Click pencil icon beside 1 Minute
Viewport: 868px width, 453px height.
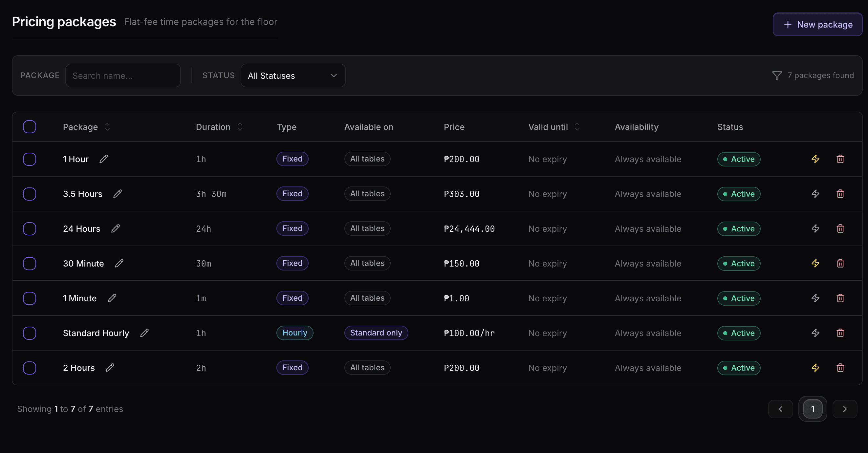[112, 298]
